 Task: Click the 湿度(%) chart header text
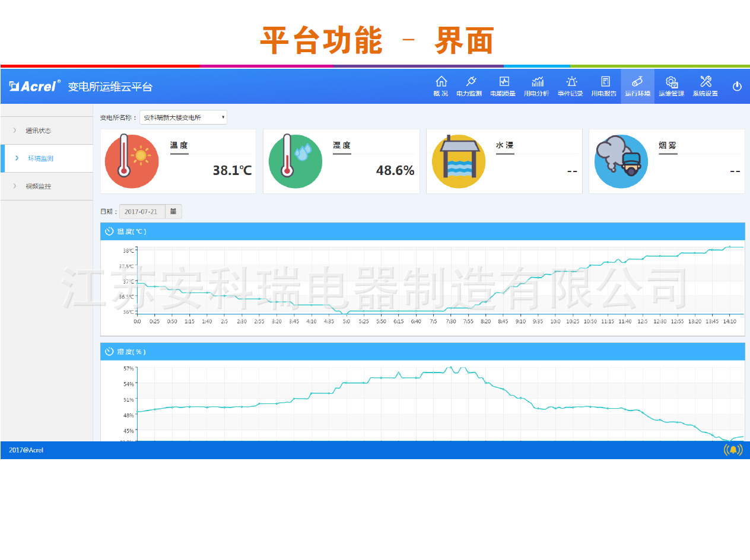point(131,352)
